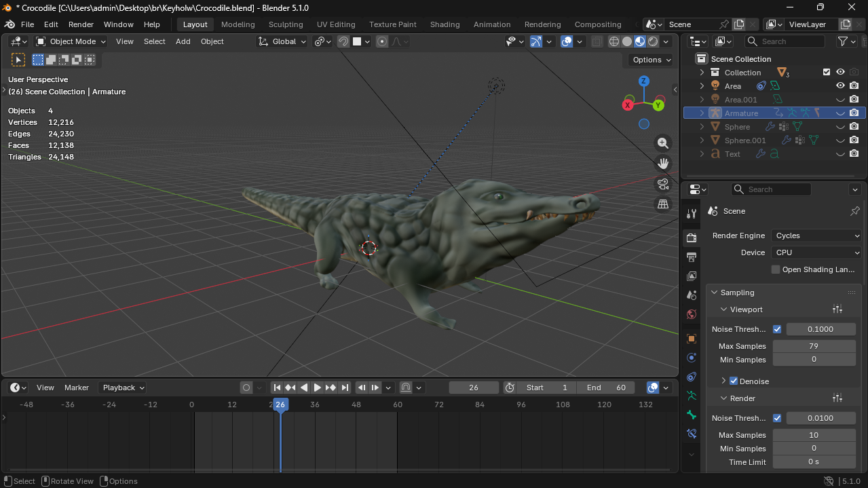Open the Playback popover in timeline
The width and height of the screenshot is (868, 488).
[123, 388]
